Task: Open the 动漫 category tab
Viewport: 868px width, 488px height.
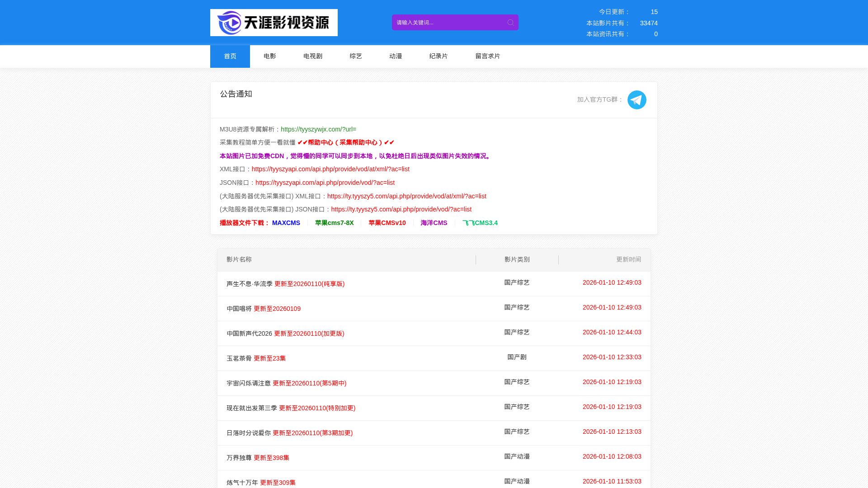Action: (x=395, y=56)
